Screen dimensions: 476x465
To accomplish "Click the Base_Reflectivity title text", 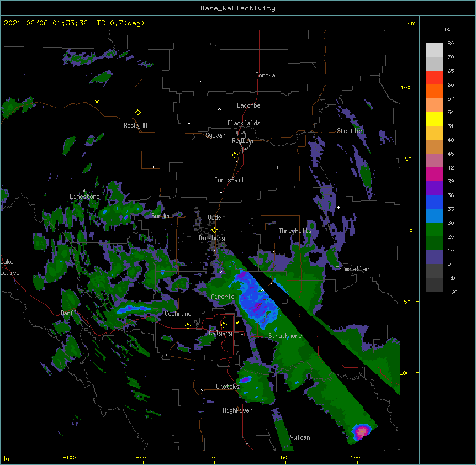I will pyautogui.click(x=238, y=8).
